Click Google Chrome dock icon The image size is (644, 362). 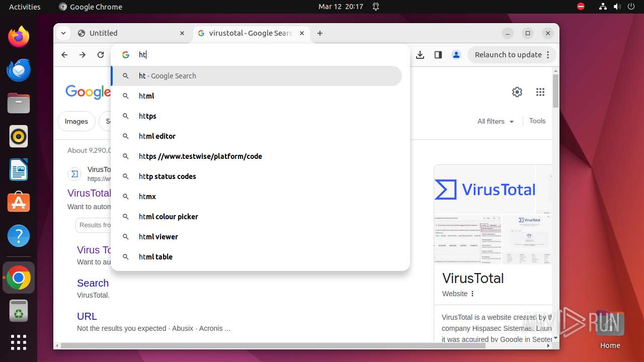point(19,278)
